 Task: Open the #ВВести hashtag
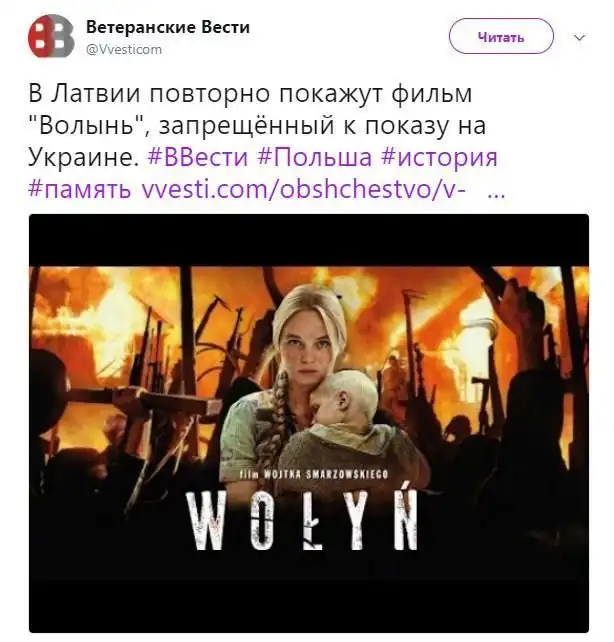tap(198, 157)
